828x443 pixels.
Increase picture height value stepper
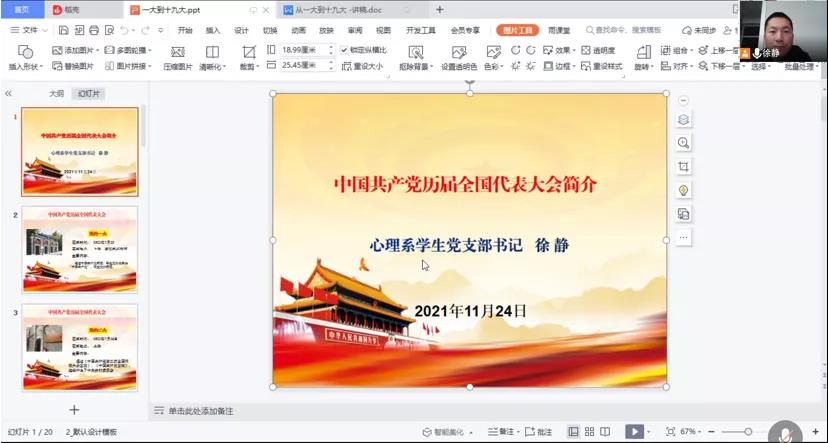331,47
